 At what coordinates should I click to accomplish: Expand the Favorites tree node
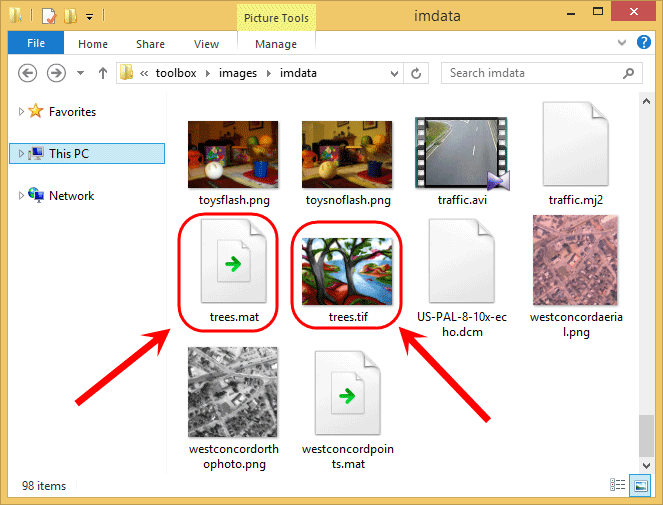coord(21,111)
